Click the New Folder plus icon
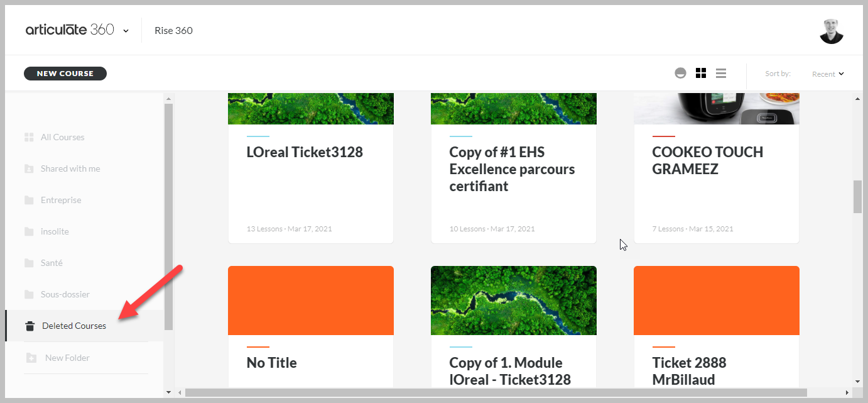Screen dimensions: 868x403 31,358
